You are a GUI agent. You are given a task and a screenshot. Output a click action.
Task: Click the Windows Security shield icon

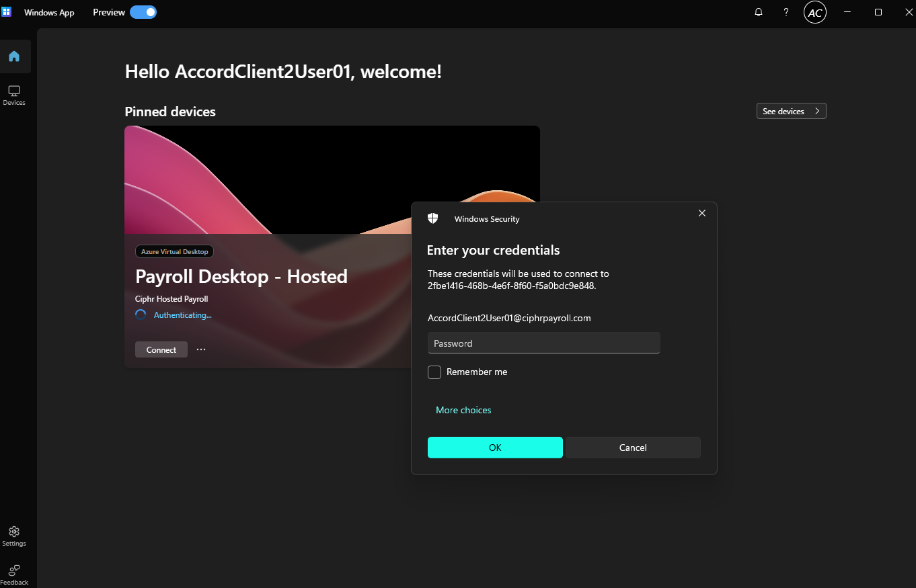pyautogui.click(x=433, y=218)
